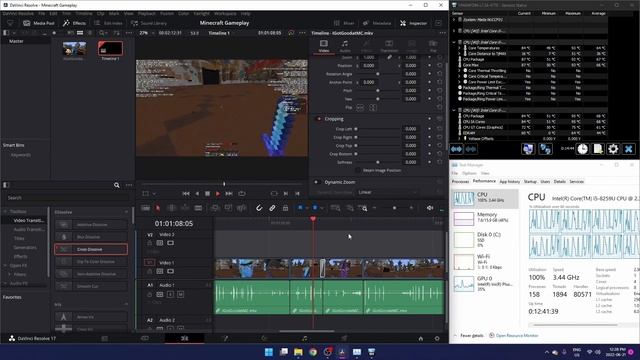Open App history tab in Task Manager
Image resolution: width=640 pixels, height=360 pixels.
coord(510,182)
